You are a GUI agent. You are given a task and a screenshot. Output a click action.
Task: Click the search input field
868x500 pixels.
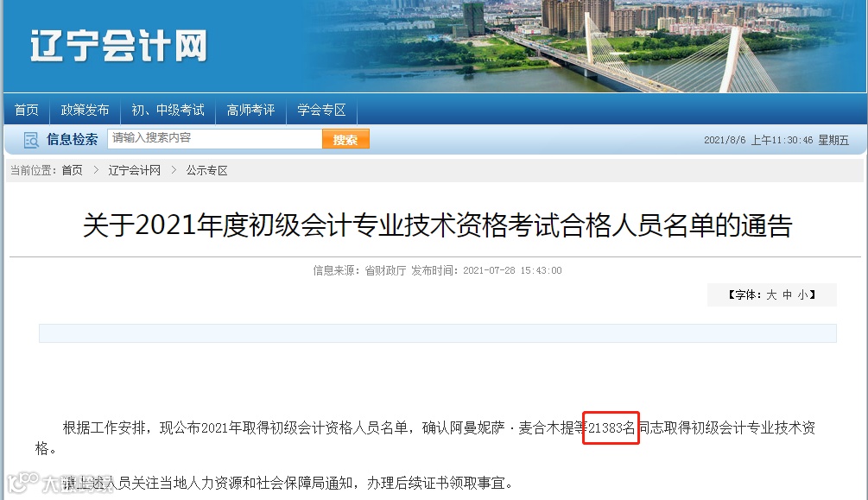215,138
